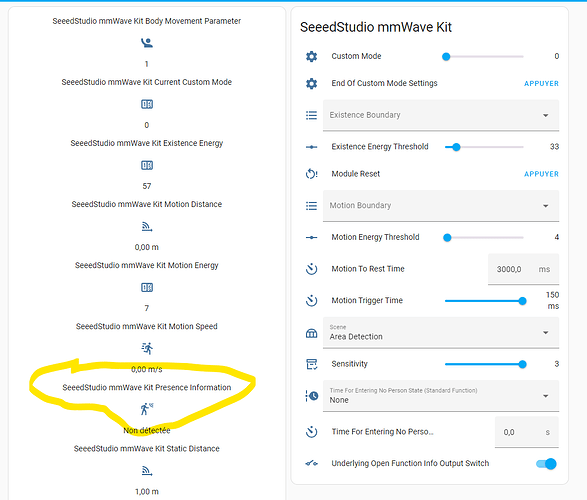The image size is (587, 500).
Task: Click the Motion To Rest Time 3000,0 field
Action: tap(523, 269)
